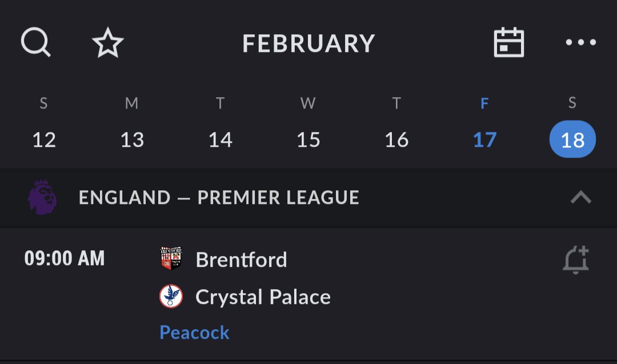Select highlighted Saturday the 18th
The image size is (617, 364).
point(572,139)
